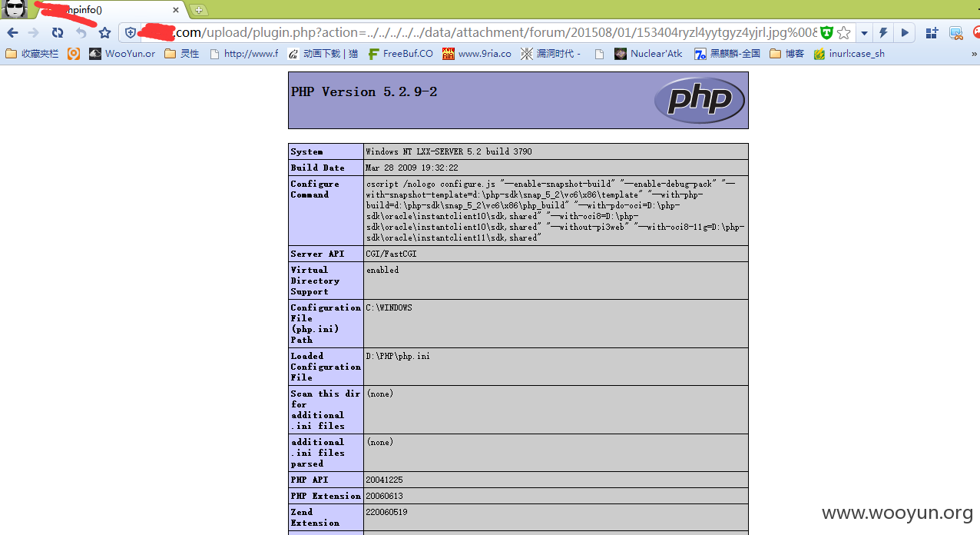The height and width of the screenshot is (535, 980).
Task: Click the green security shield icon in address bar
Action: [x=826, y=32]
